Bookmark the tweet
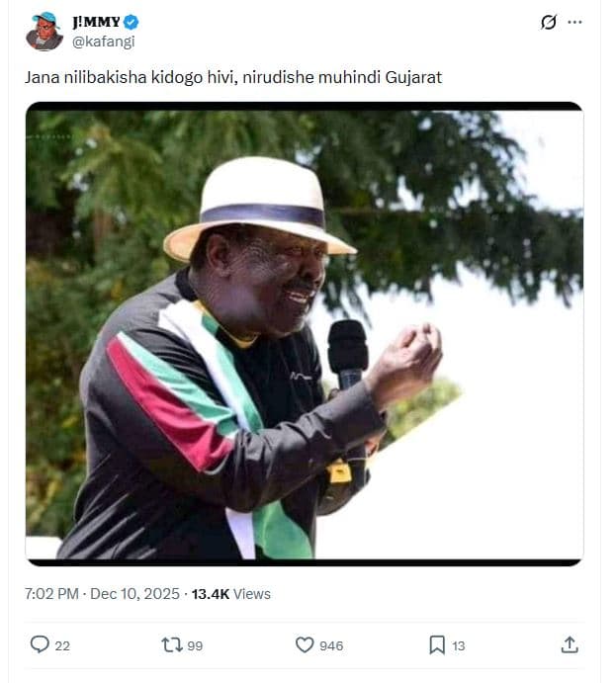The width and height of the screenshot is (616, 683). click(437, 644)
